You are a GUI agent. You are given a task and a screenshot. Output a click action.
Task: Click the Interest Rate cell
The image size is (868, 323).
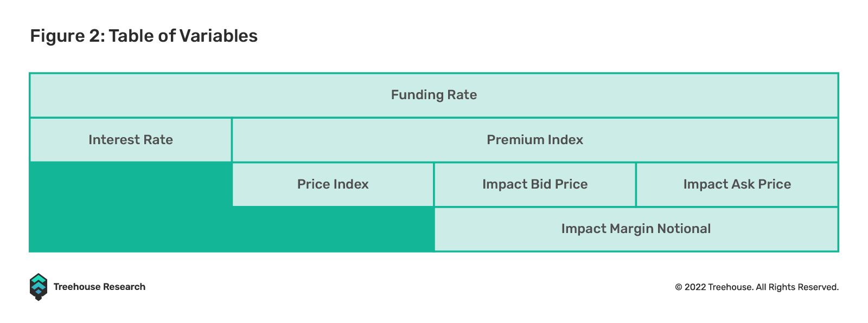[131, 140]
